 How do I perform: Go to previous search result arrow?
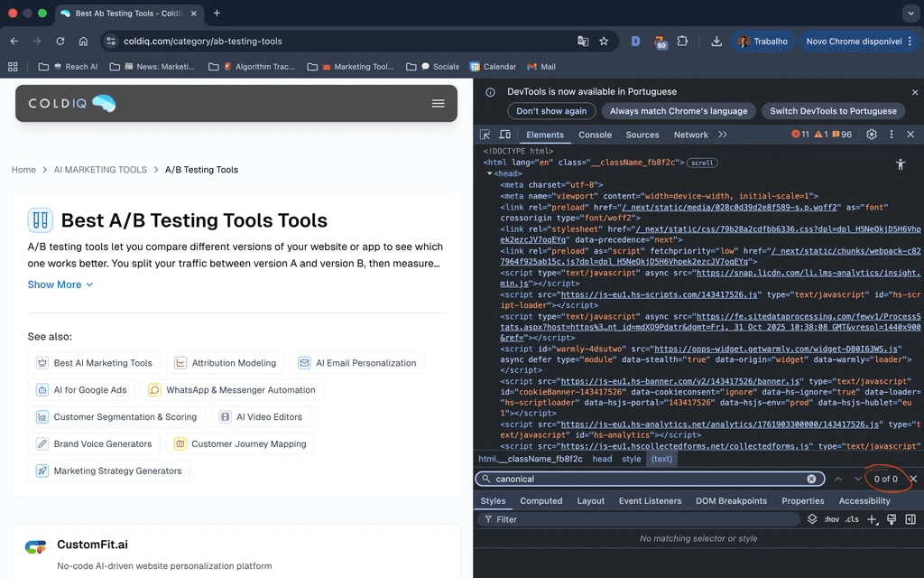click(838, 479)
